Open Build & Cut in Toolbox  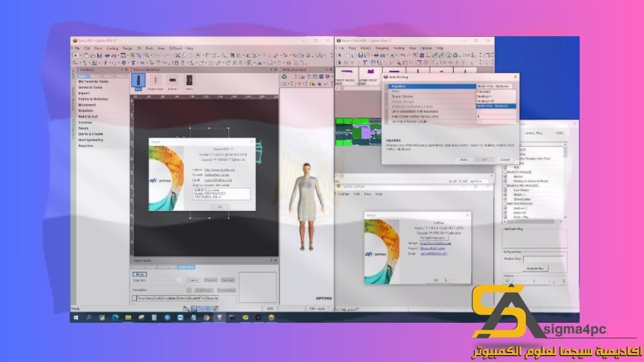88,117
